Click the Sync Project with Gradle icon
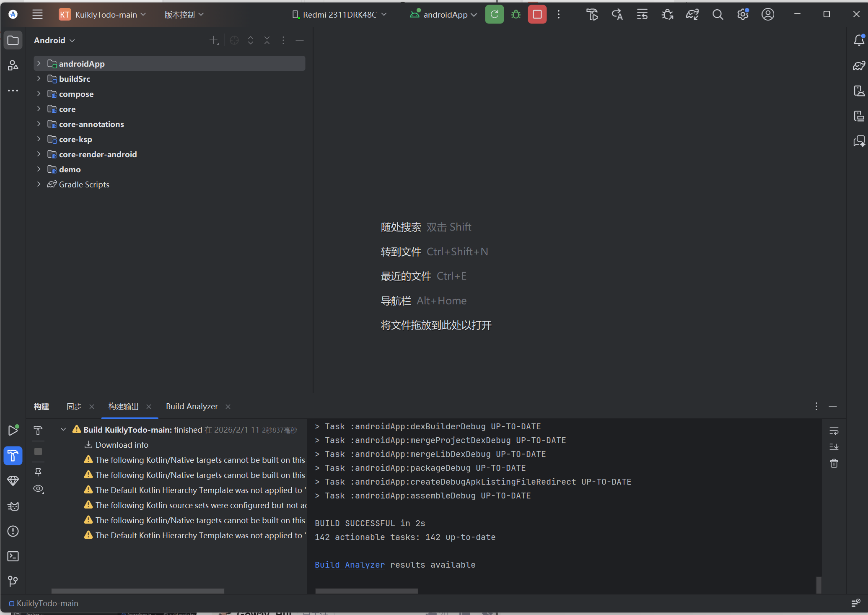 (x=692, y=15)
